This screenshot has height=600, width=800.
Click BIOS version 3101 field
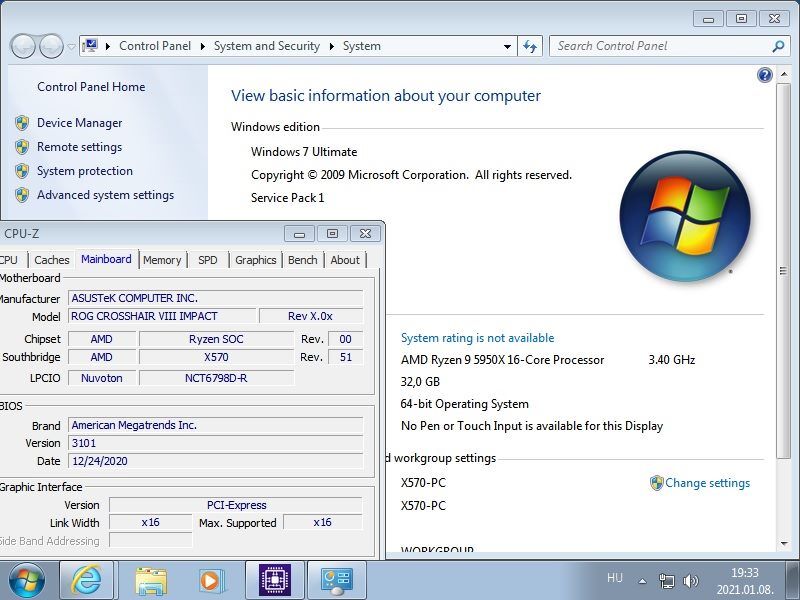tap(215, 443)
